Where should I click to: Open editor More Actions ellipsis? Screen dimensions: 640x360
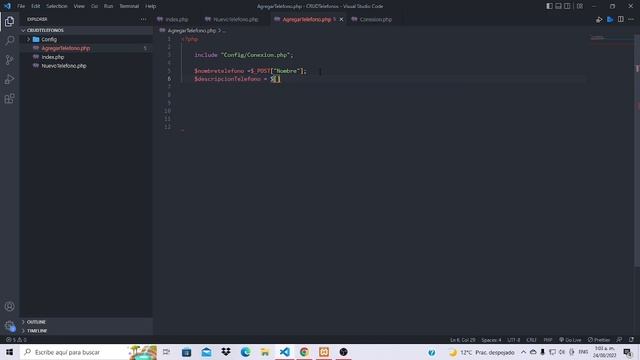point(631,20)
